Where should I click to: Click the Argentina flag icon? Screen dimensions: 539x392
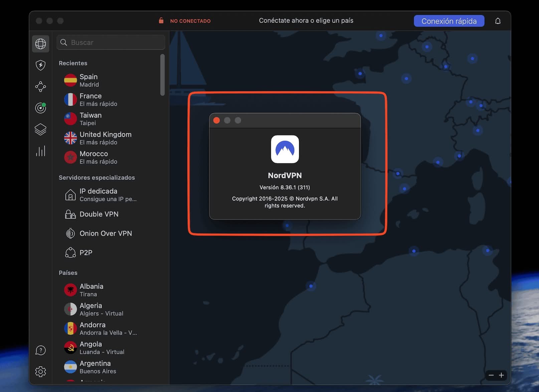click(x=70, y=367)
